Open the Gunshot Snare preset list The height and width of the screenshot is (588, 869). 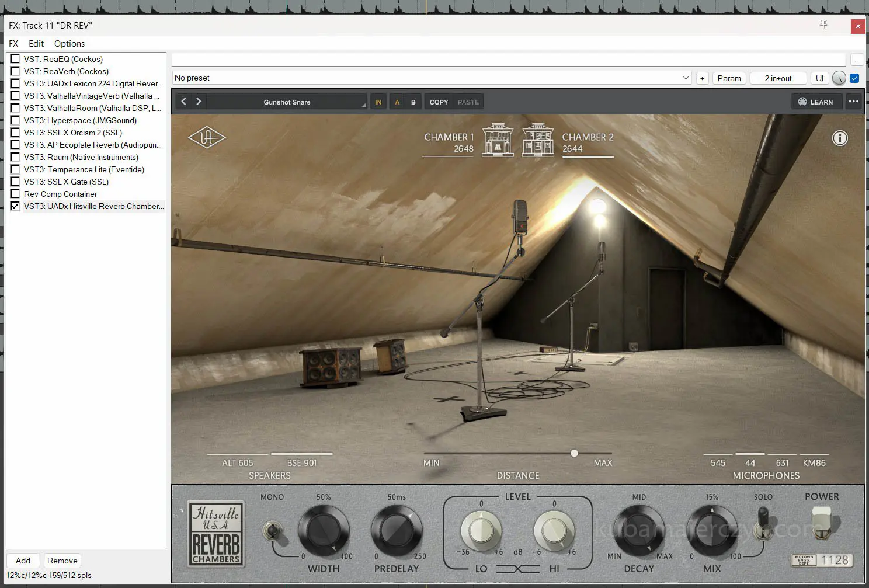[x=287, y=102]
